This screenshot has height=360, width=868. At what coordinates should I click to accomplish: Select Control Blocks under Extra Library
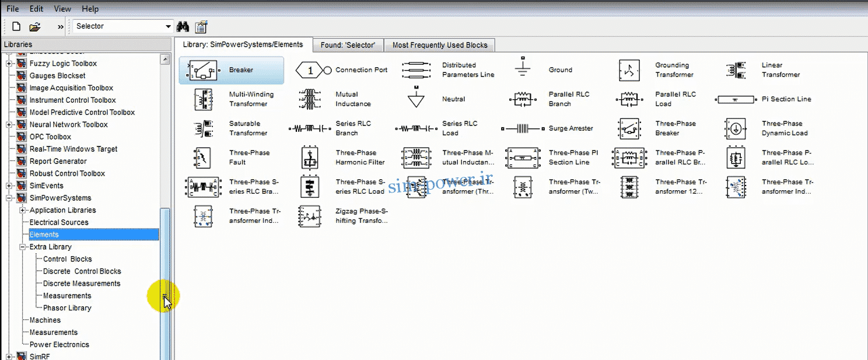coord(67,259)
